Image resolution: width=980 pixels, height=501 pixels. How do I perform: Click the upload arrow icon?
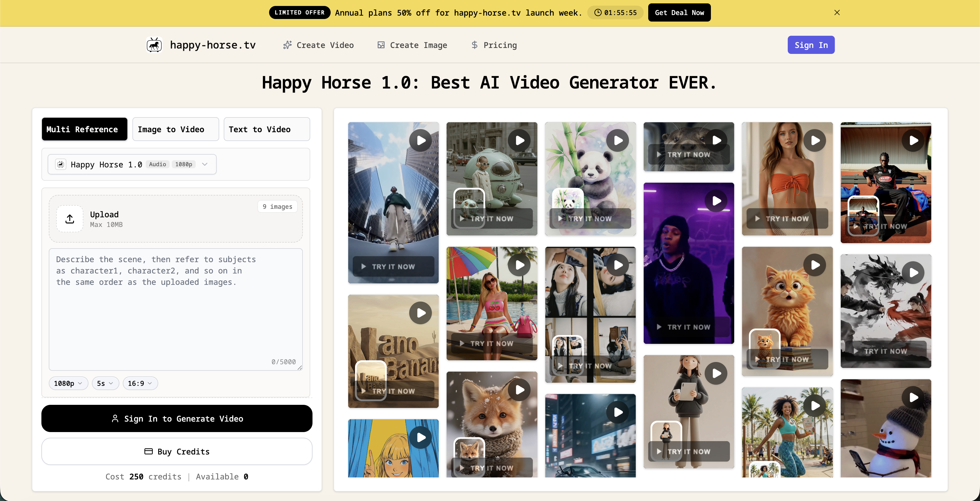tap(70, 219)
